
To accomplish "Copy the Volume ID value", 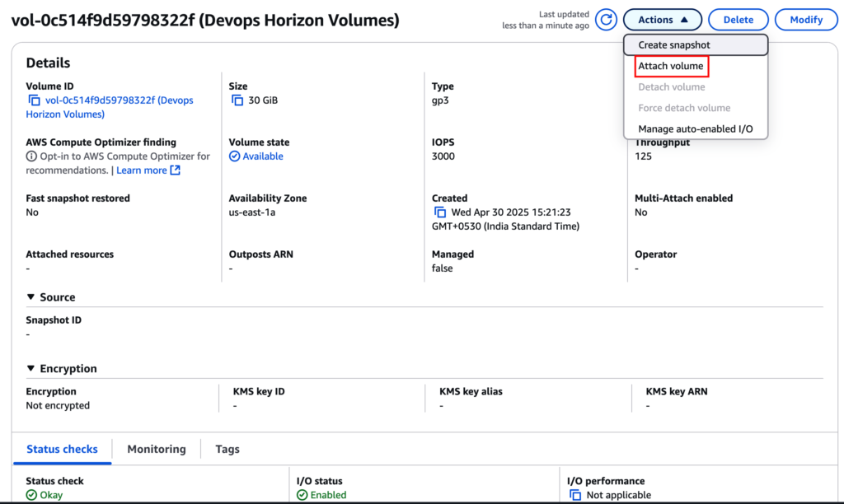I will point(34,100).
